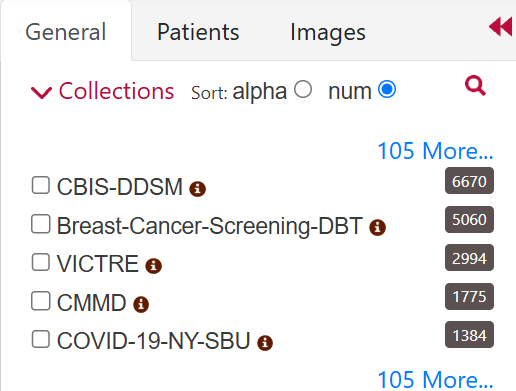Check the CBIS-DDSM collection checkbox

pyautogui.click(x=41, y=185)
